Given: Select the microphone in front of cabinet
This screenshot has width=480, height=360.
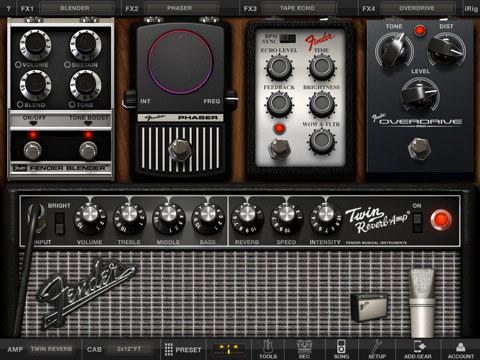Looking at the screenshot, I should coord(422,303).
